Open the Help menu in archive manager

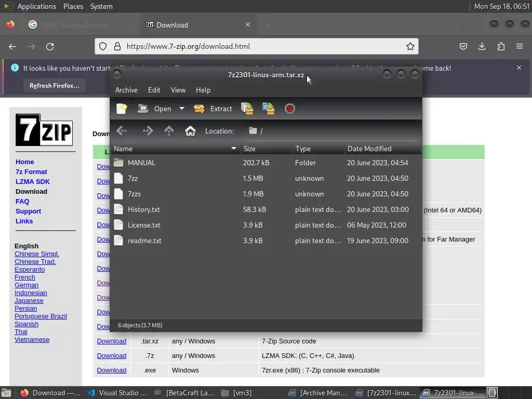coord(203,90)
